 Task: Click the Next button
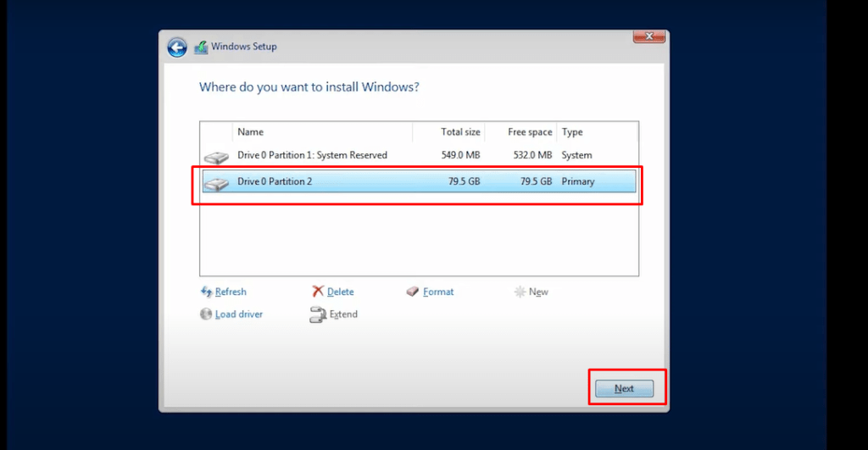click(x=625, y=389)
